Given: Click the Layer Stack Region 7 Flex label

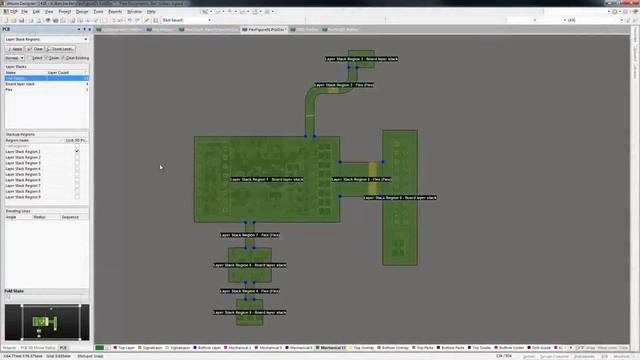Looking at the screenshot, I should click(x=250, y=235).
